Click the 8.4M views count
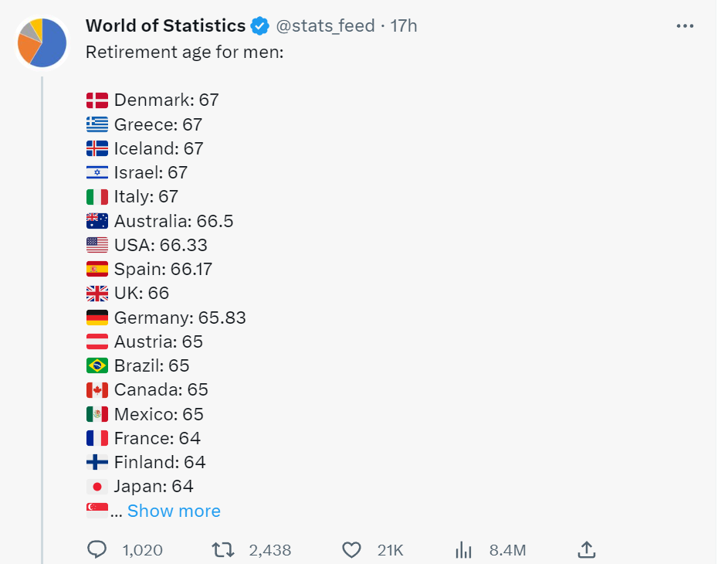The height and width of the screenshot is (564, 728). click(508, 549)
